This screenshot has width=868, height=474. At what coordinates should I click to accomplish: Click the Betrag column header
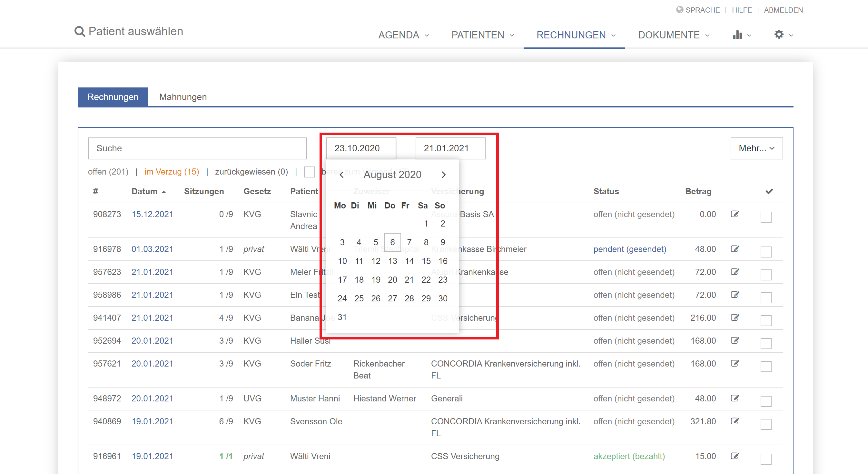click(x=698, y=191)
